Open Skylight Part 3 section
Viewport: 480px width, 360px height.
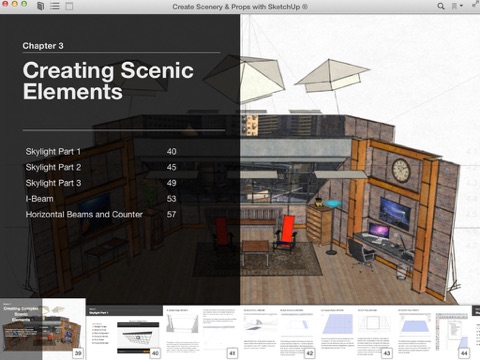tap(53, 183)
